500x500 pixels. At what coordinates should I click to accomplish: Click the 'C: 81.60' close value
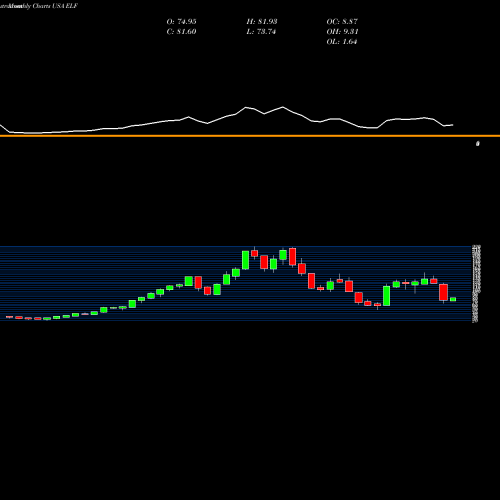click(x=181, y=32)
